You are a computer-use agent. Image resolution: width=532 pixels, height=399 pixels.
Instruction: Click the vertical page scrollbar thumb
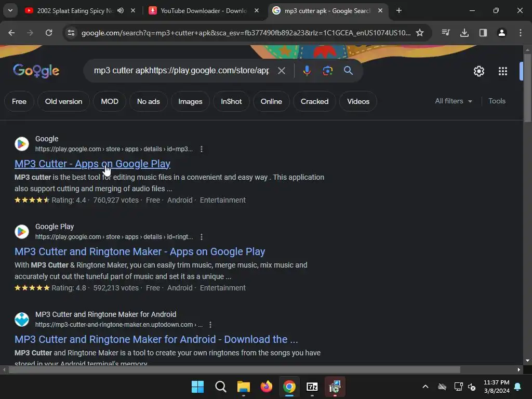point(527,87)
